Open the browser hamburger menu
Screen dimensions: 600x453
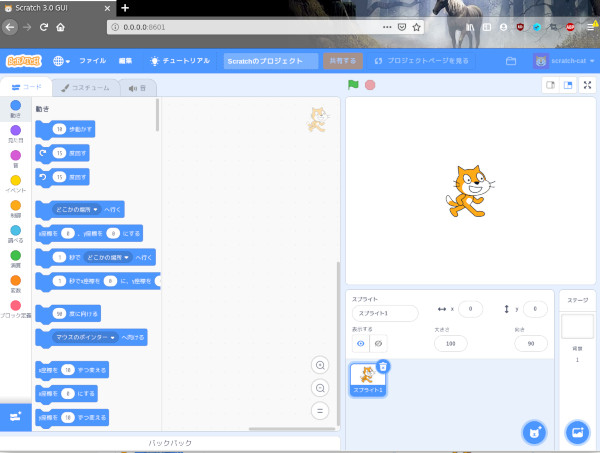(591, 27)
